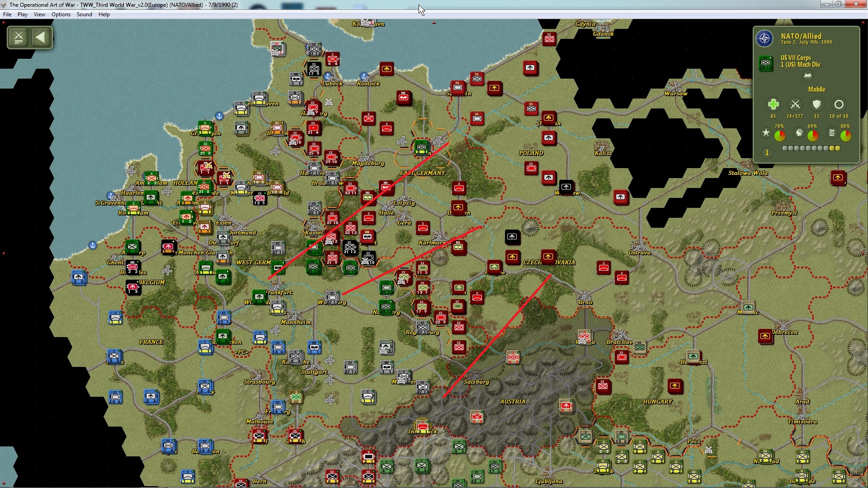
Task: Click the Brno city label
Action: [x=585, y=302]
